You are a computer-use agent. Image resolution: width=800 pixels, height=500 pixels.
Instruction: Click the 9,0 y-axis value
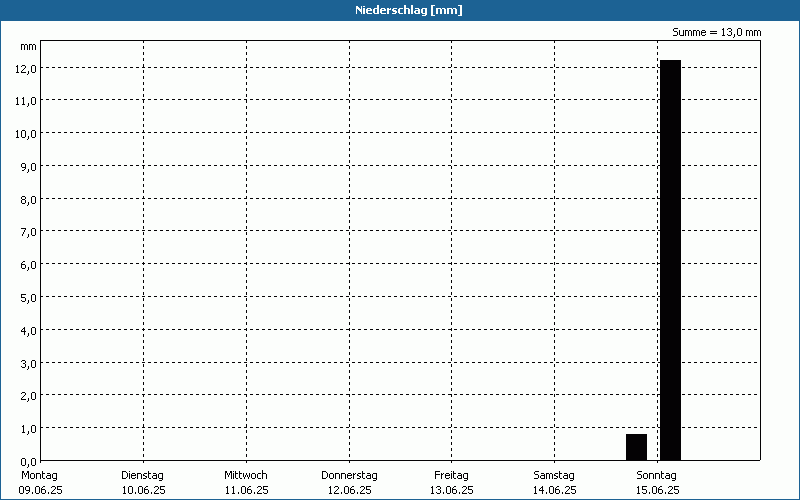point(28,167)
